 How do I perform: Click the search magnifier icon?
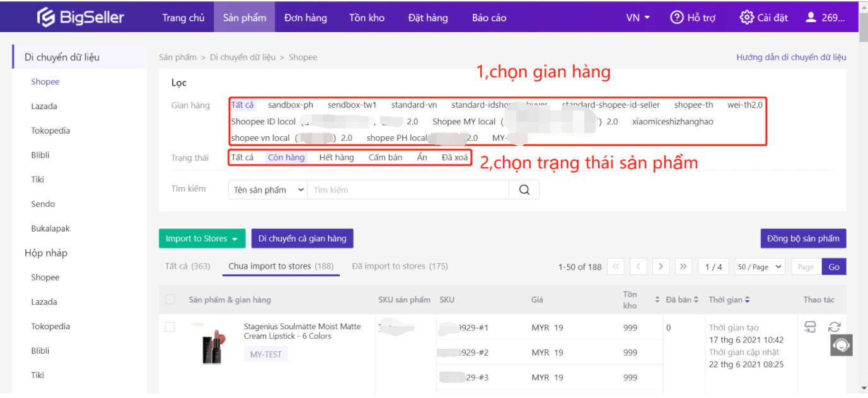(524, 190)
